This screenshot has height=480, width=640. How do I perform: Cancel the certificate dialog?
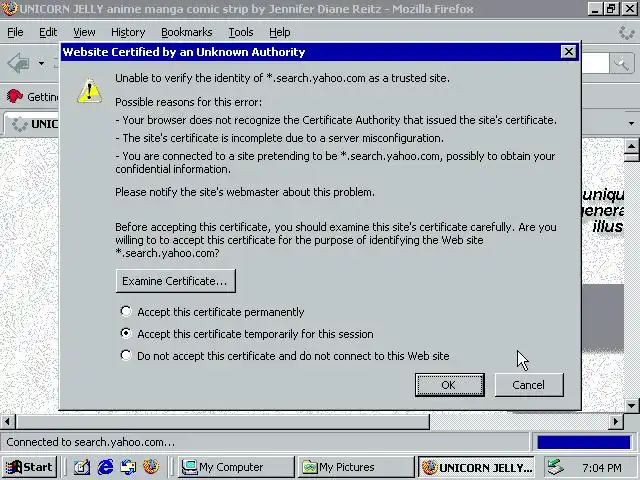pyautogui.click(x=529, y=384)
